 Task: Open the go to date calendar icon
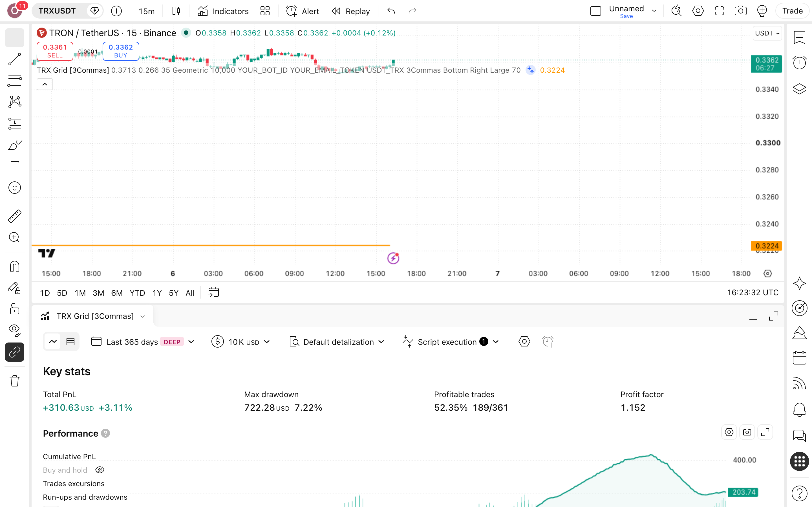coord(213,292)
